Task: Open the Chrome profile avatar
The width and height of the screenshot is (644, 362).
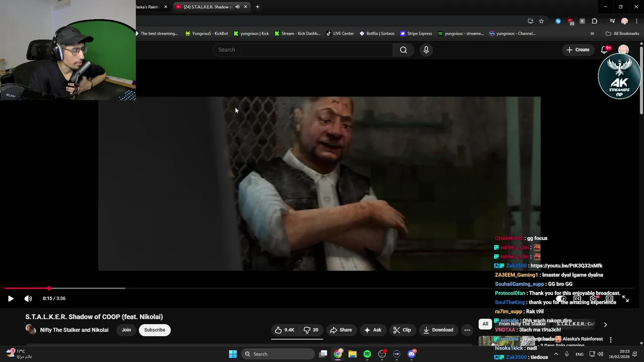Action: click(624, 21)
